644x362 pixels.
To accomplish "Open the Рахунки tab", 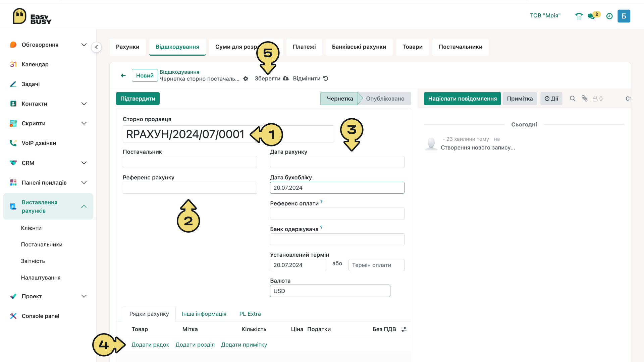I will coord(127,47).
